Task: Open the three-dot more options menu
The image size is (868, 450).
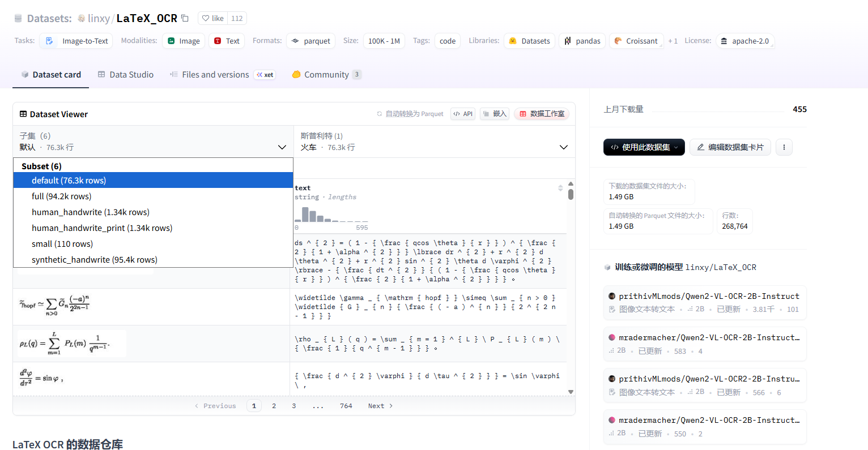Action: coord(784,147)
